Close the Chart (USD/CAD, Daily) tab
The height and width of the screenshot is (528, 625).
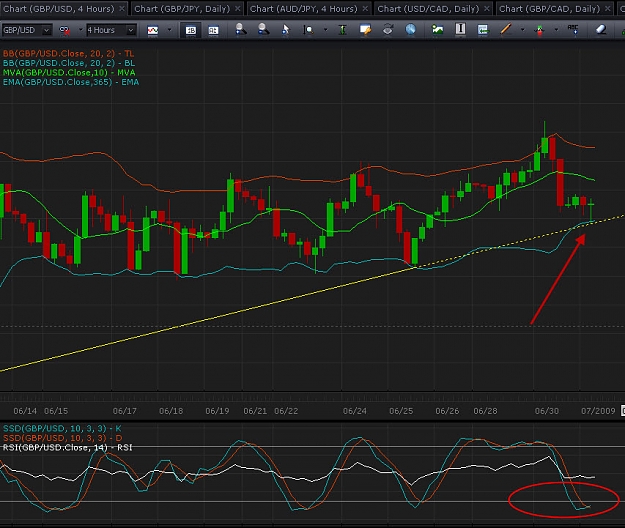coord(487,8)
